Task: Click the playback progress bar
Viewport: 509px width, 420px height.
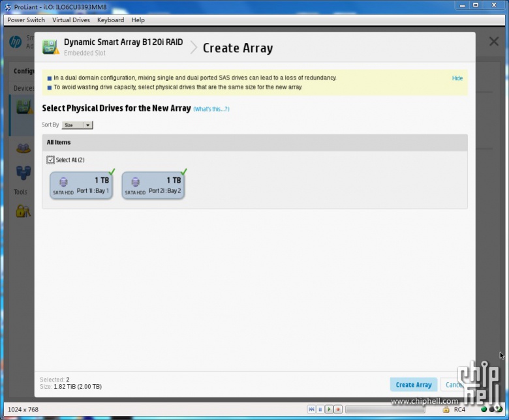Action: pos(385,410)
